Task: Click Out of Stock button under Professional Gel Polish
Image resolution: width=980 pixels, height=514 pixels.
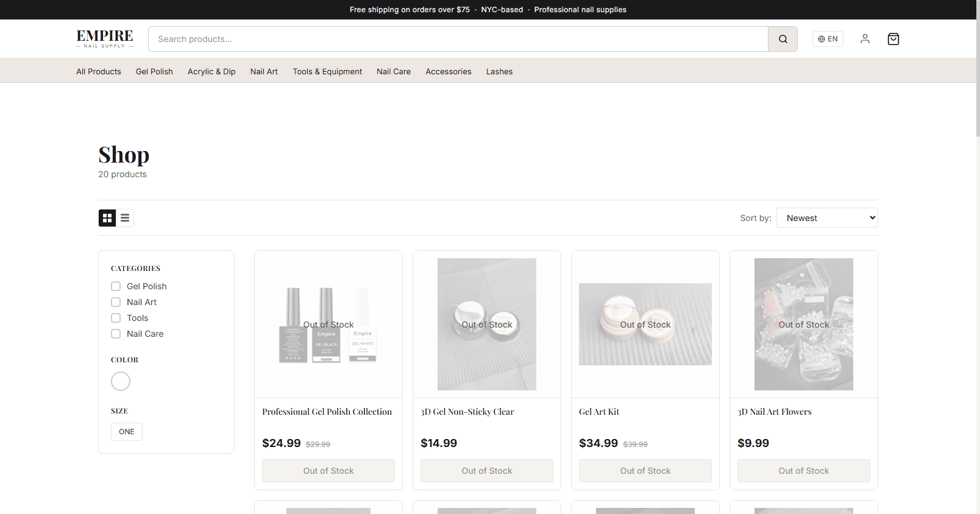Action: (328, 471)
